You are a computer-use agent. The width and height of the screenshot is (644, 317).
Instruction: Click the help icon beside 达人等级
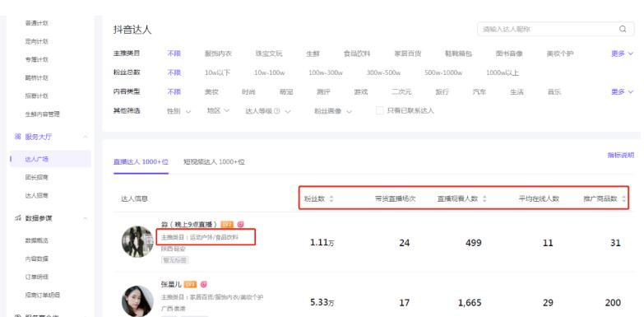(x=277, y=111)
